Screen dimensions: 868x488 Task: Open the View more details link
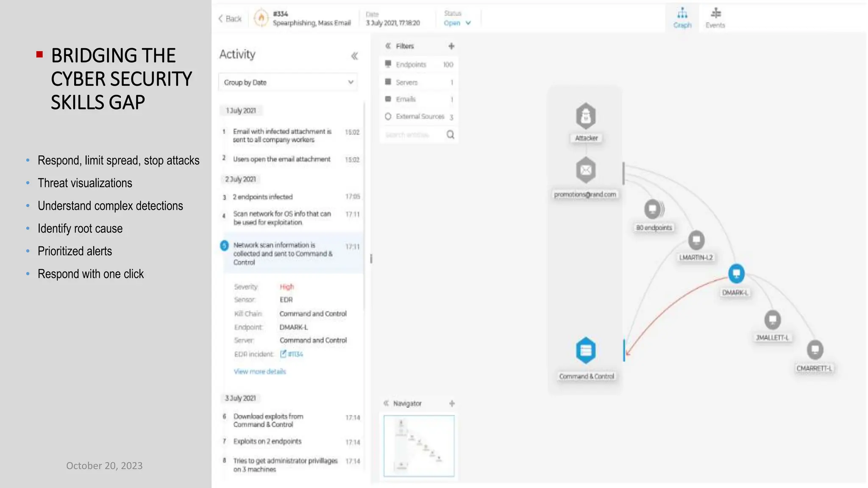260,372
